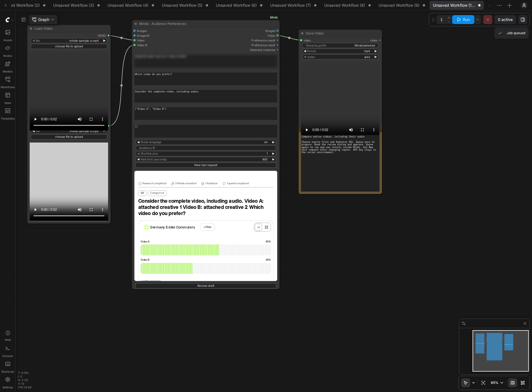Expand the logo main menu chevron
Image resolution: width=532 pixels, height=392 pixels.
coord(12,20)
